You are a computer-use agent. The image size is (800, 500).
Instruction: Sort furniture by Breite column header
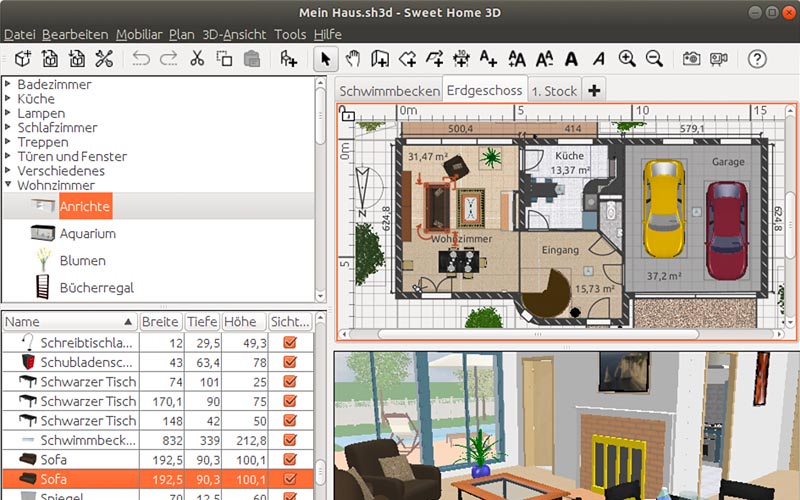[160, 322]
